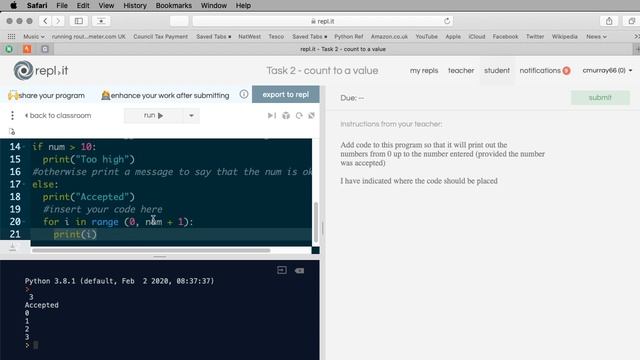Viewport: 640px width, 360px height.
Task: Switch to the grey pinned tab
Action: [x=45, y=49]
